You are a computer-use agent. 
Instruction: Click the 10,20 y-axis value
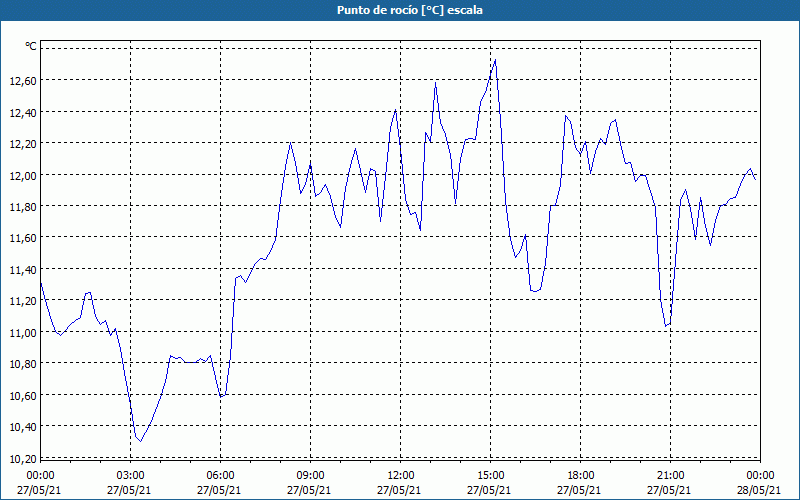23,458
